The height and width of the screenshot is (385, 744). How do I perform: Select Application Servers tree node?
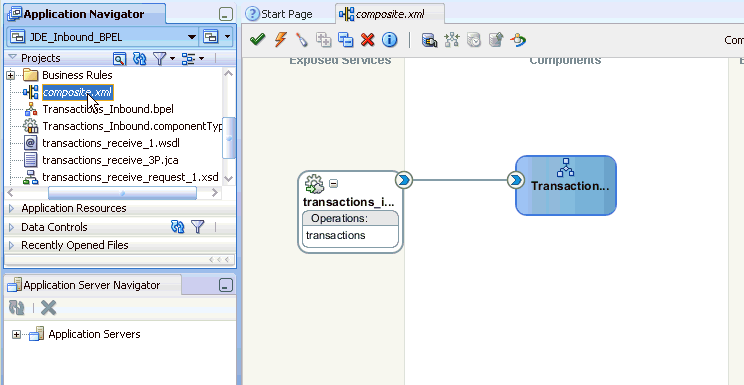coord(94,334)
